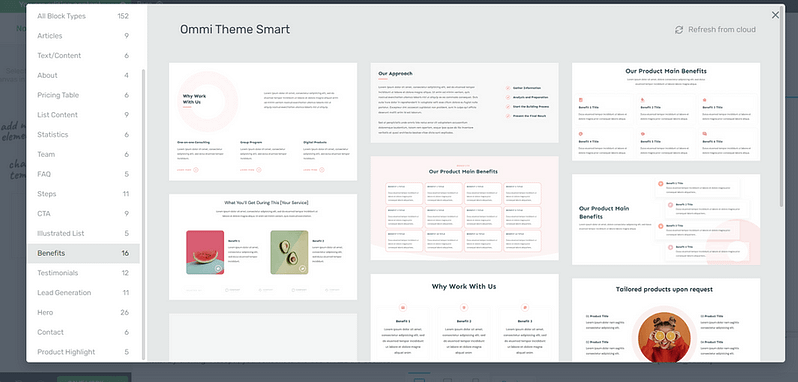This screenshot has width=798, height=382.
Task: Click the sidebar category list scrollbar
Action: 144,214
